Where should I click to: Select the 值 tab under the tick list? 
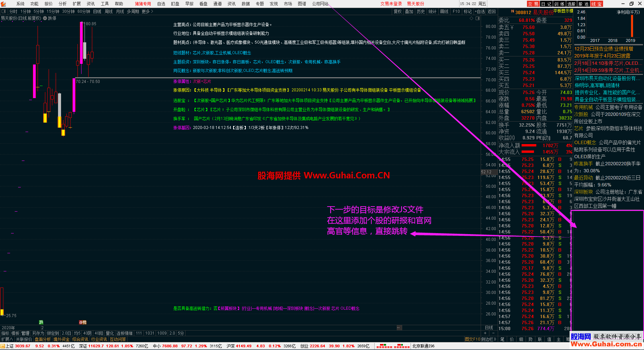click(x=549, y=339)
